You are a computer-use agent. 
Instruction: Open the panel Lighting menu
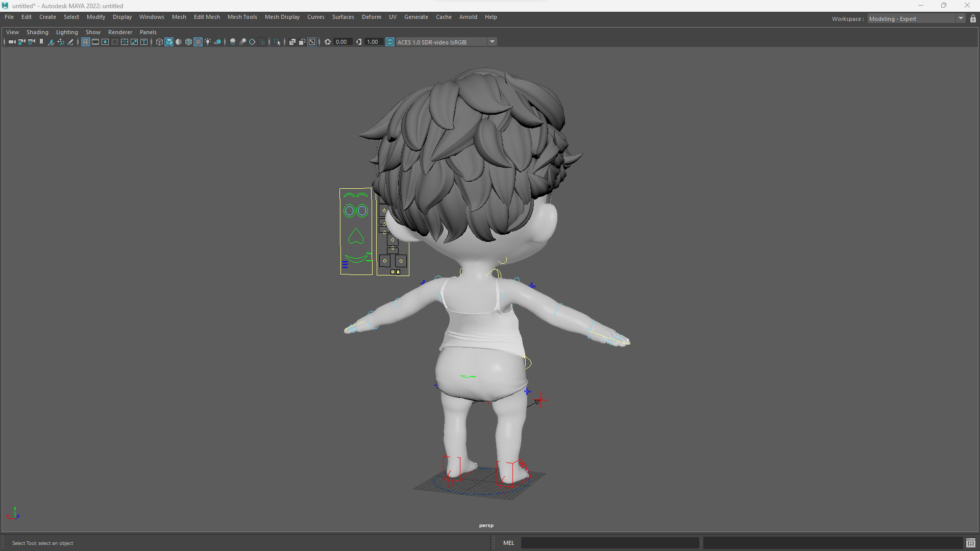67,32
